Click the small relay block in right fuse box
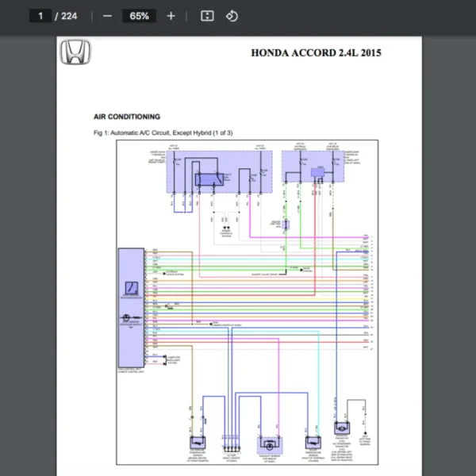 pyautogui.click(x=317, y=172)
